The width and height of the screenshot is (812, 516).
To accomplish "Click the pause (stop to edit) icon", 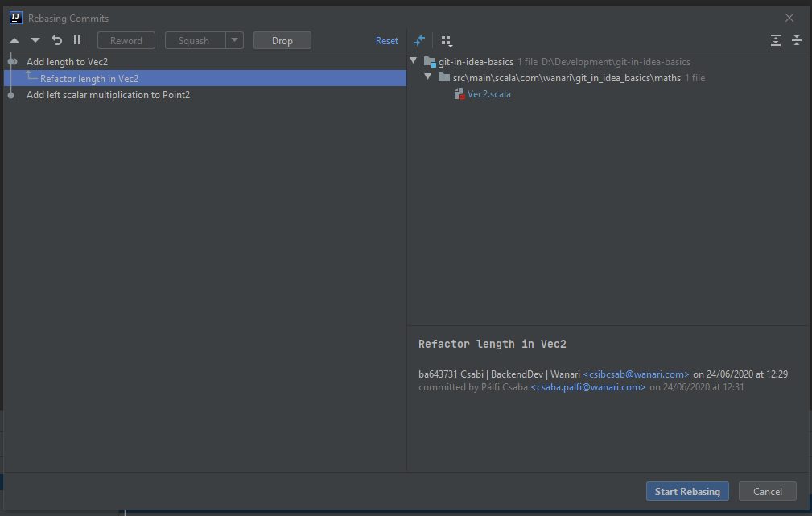I will click(x=77, y=40).
